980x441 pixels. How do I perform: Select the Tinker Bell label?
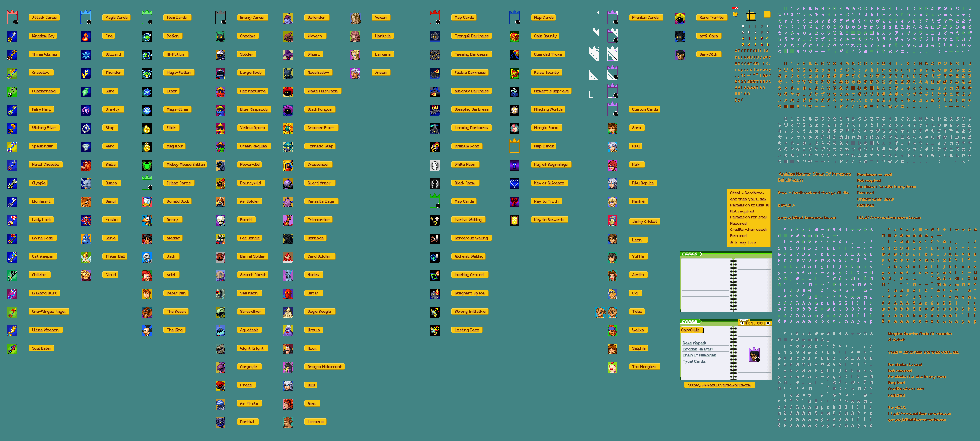tap(115, 256)
